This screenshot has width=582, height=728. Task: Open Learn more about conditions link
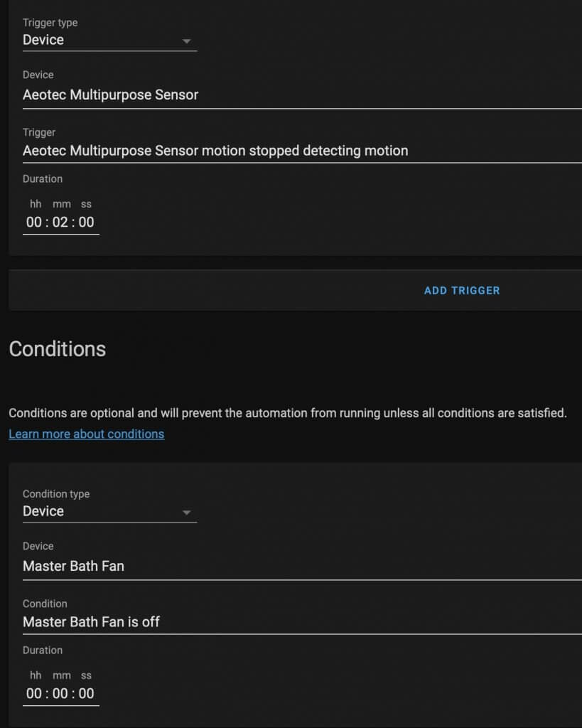point(86,434)
